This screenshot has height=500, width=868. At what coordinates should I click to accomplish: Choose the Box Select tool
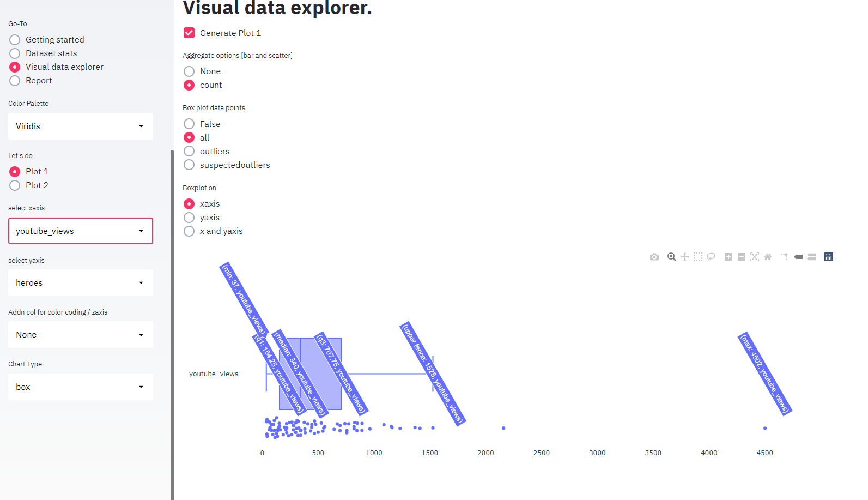tap(698, 257)
